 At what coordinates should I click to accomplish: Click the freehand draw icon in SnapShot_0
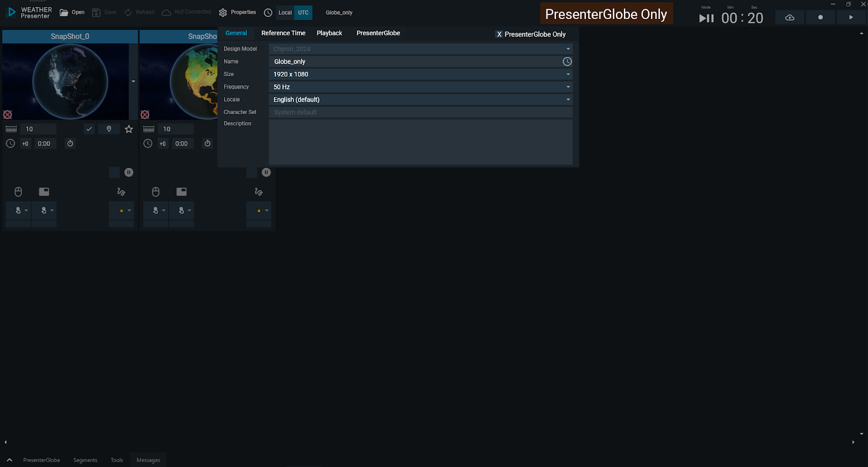(121, 192)
